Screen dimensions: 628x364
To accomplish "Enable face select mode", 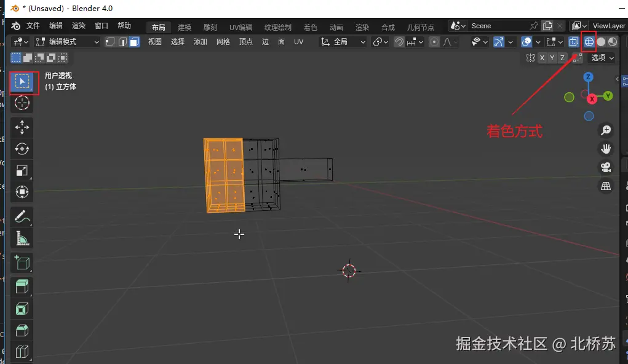I will tap(135, 42).
